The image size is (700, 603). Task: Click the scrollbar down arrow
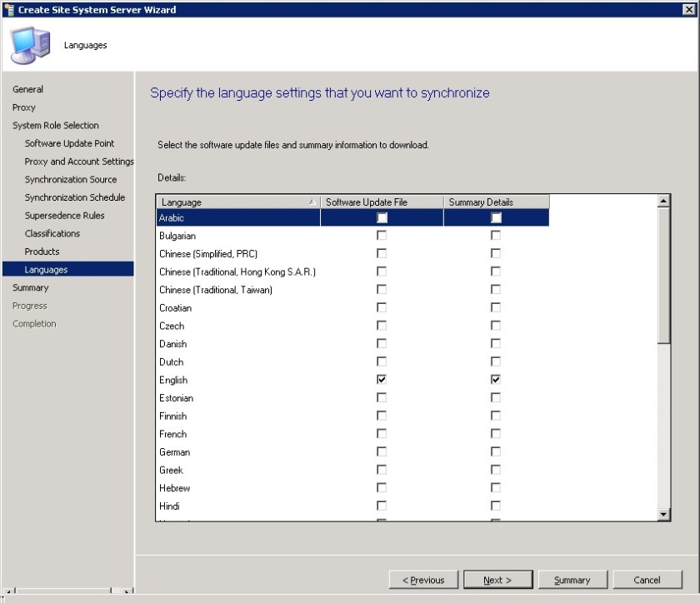[663, 515]
